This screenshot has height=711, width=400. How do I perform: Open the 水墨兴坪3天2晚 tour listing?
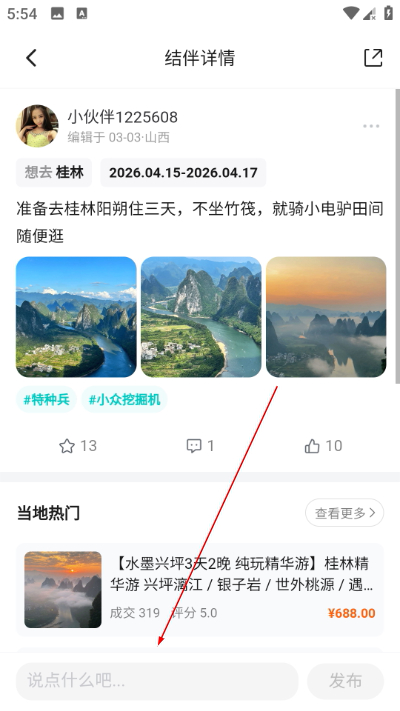tap(200, 589)
